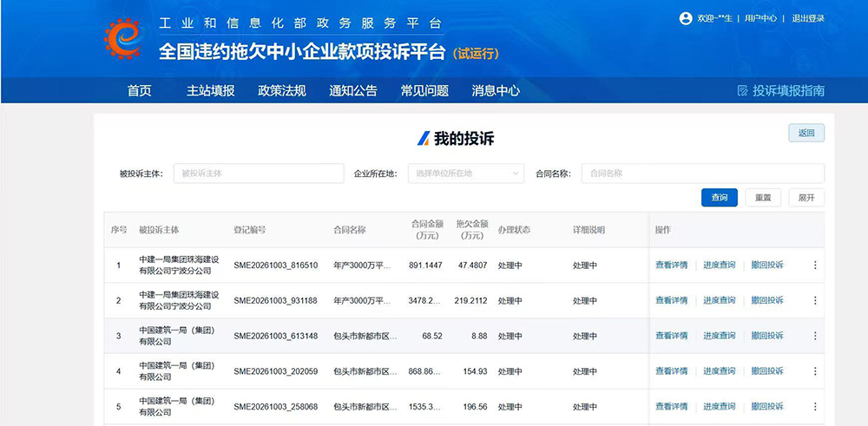Click the 详细说明 column header
This screenshot has height=426, width=868.
click(589, 230)
